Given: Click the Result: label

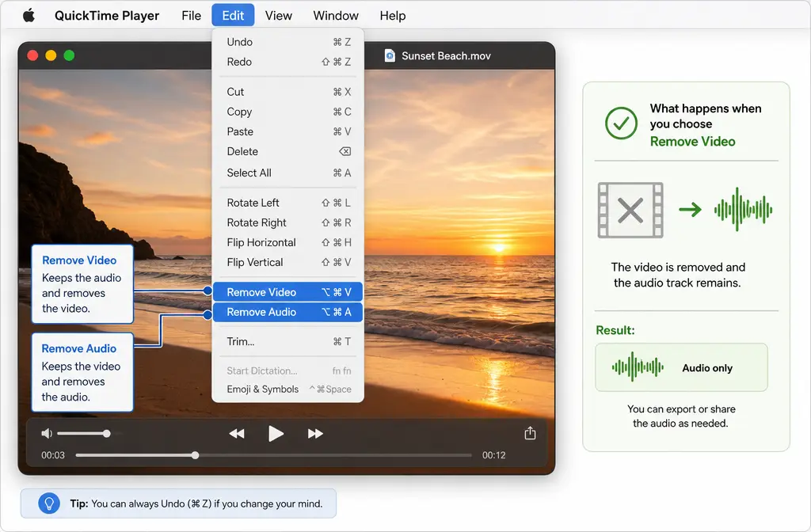Looking at the screenshot, I should pyautogui.click(x=615, y=330).
